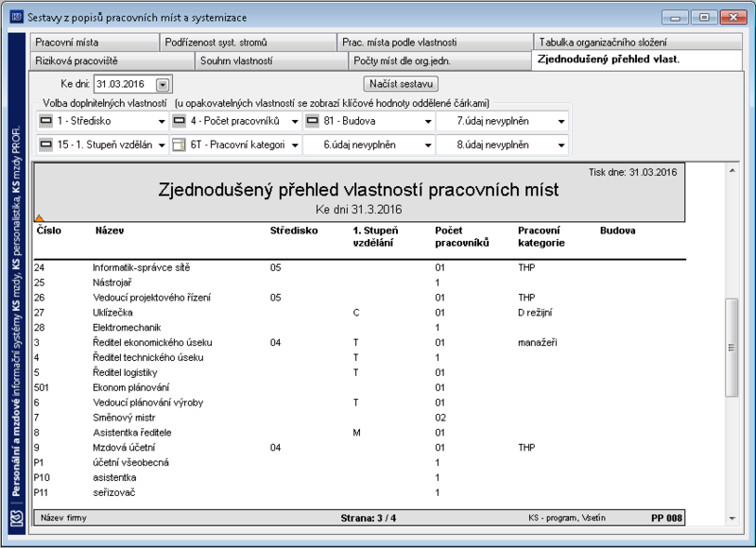Click the Informatik-správce sítě row name
Image resolution: width=756 pixels, height=548 pixels.
pos(141,267)
